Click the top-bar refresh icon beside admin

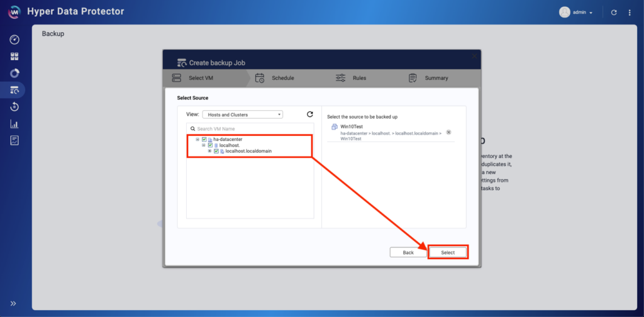[x=614, y=12]
